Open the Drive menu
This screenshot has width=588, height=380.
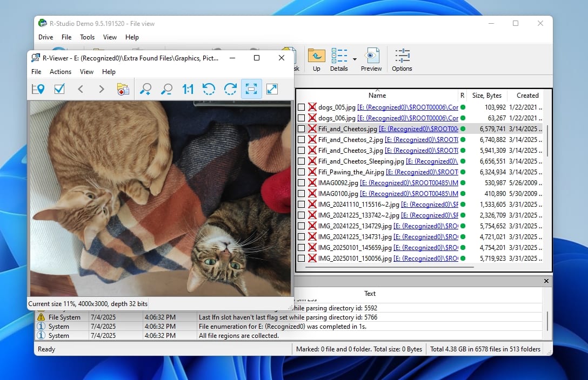coord(46,37)
